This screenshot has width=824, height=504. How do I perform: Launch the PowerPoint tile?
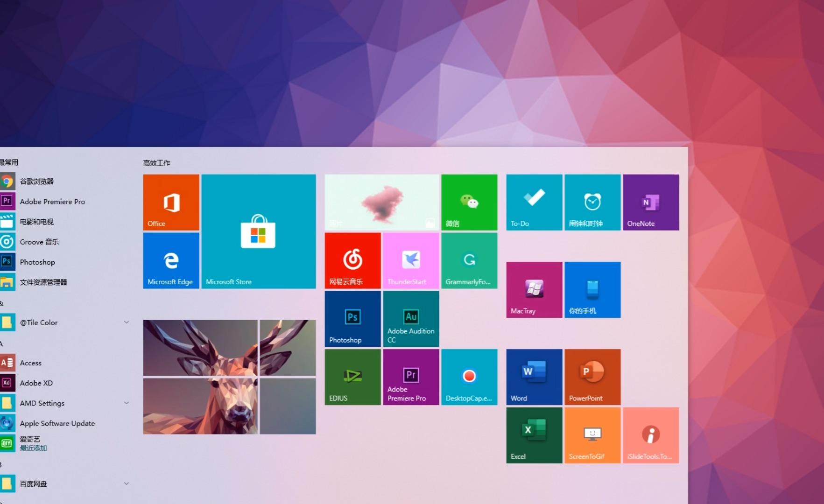tap(592, 377)
